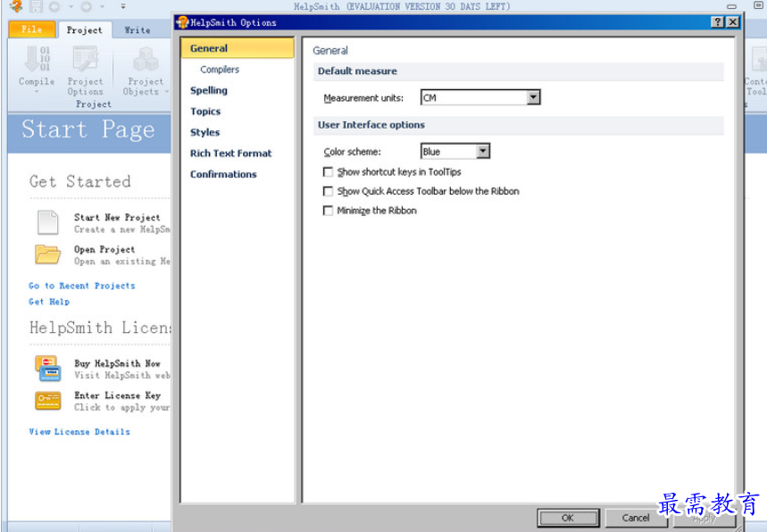Click the 'Color scheme:' label
Screen dimensions: 767x532
point(352,152)
